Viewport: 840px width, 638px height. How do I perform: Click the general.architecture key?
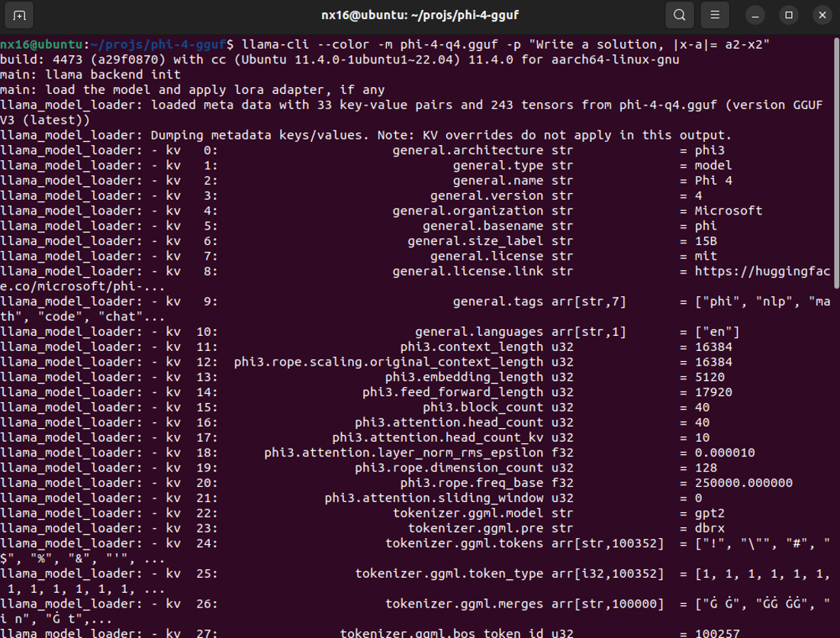468,150
